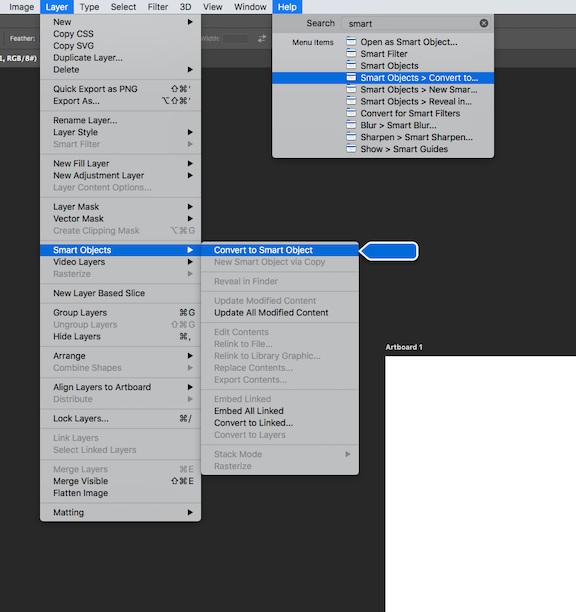576x612 pixels.
Task: Clear the Help search field text
Action: click(x=484, y=23)
